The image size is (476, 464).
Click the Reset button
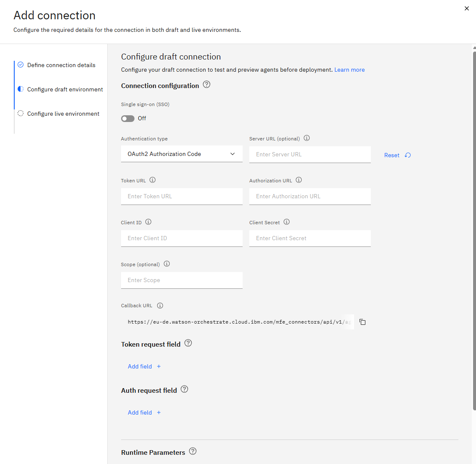click(397, 155)
